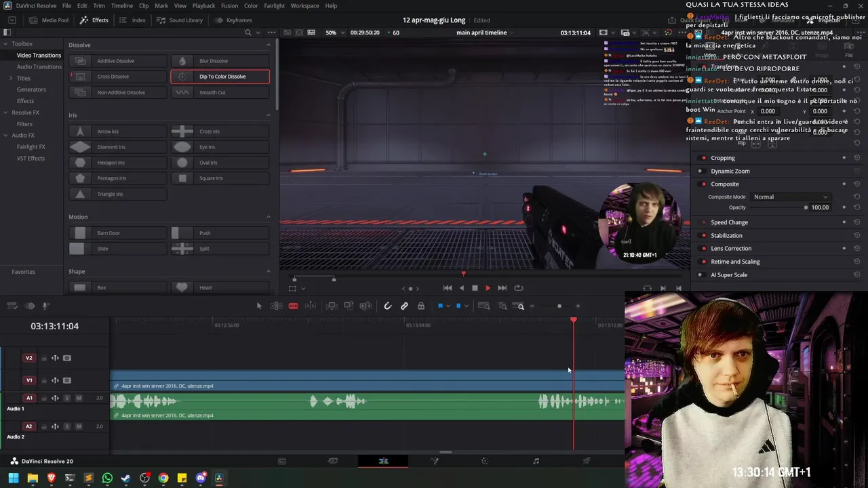Collapse the Dissolve effects group
The height and width of the screenshot is (488, 868).
point(268,45)
